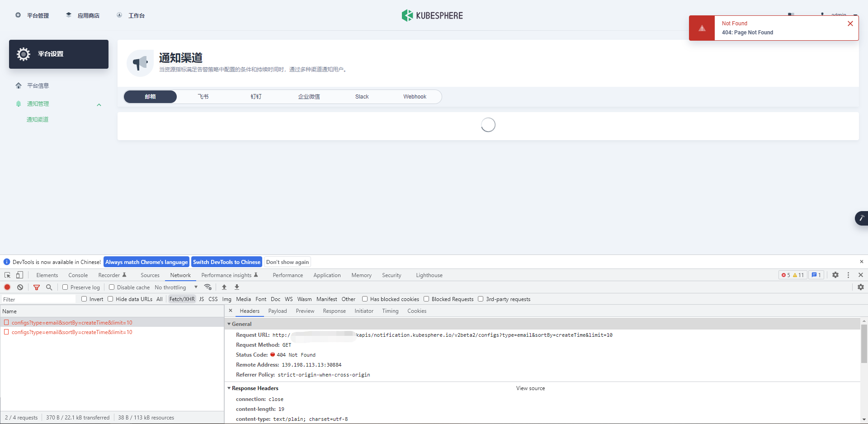This screenshot has width=868, height=424.
Task: Enable the Preserve log checkbox
Action: point(66,287)
